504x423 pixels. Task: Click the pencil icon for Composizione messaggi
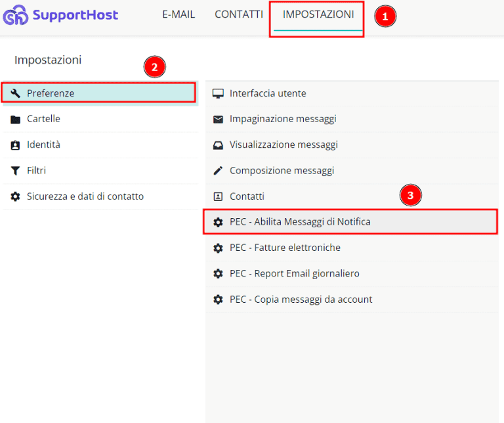(x=219, y=171)
